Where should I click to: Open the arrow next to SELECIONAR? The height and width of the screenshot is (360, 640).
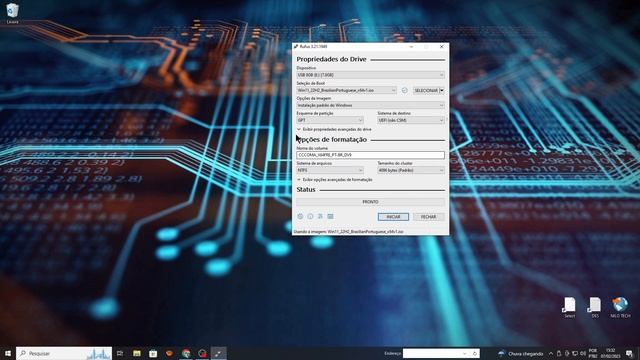(442, 90)
